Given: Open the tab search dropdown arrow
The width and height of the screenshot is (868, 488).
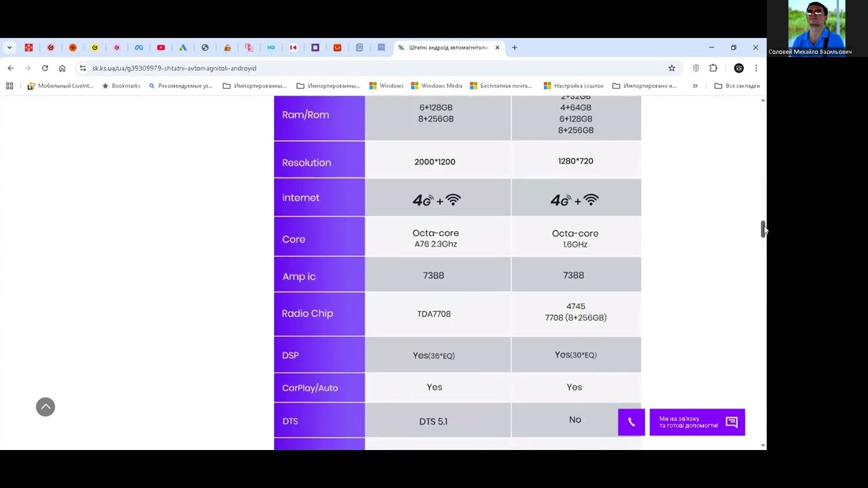Looking at the screenshot, I should (x=9, y=47).
